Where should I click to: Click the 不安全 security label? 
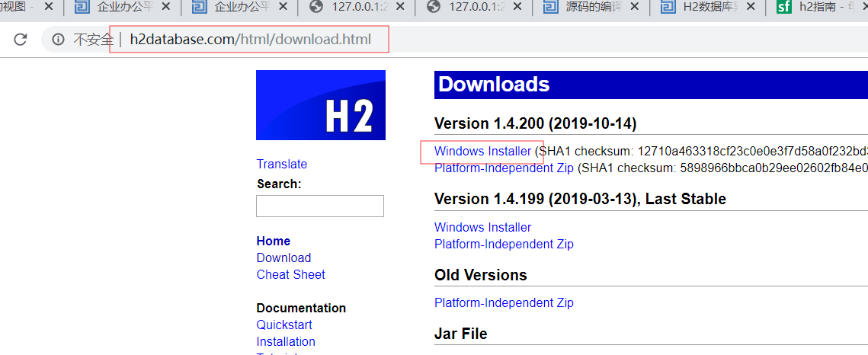[x=93, y=40]
